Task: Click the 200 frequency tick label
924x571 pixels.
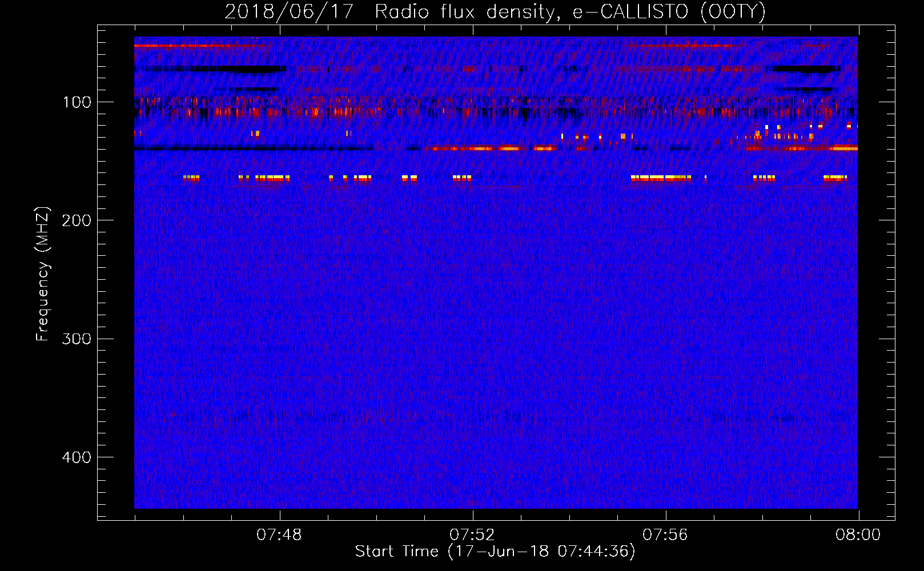Action: (77, 220)
